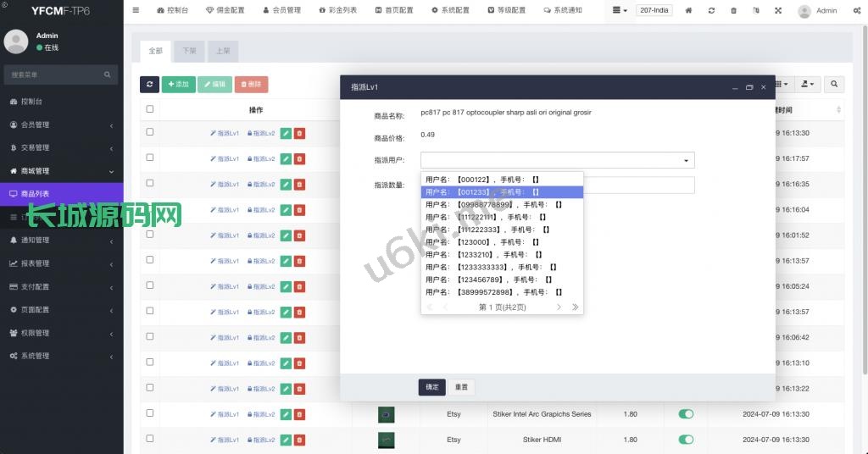Viewport: 868px width, 454px height.
Task: Check the select-all checkbox in table header
Action: point(150,109)
